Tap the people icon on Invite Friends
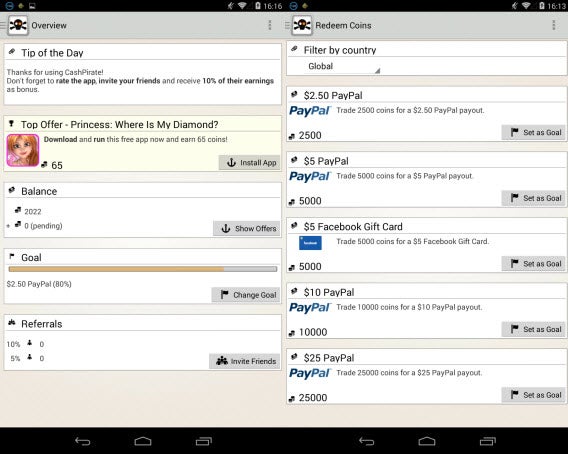The width and height of the screenshot is (568, 454). 222,361
